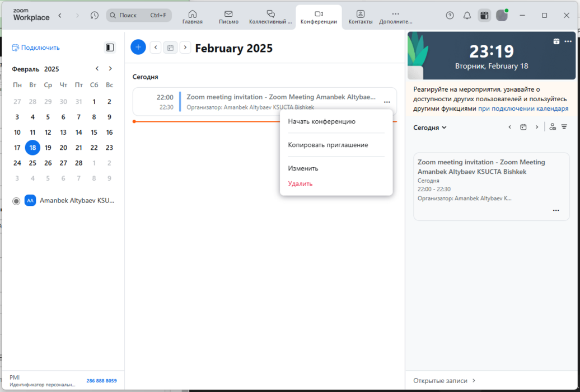Click the при подключении календаря link
Image resolution: width=580 pixels, height=392 pixels.
pyautogui.click(x=523, y=108)
